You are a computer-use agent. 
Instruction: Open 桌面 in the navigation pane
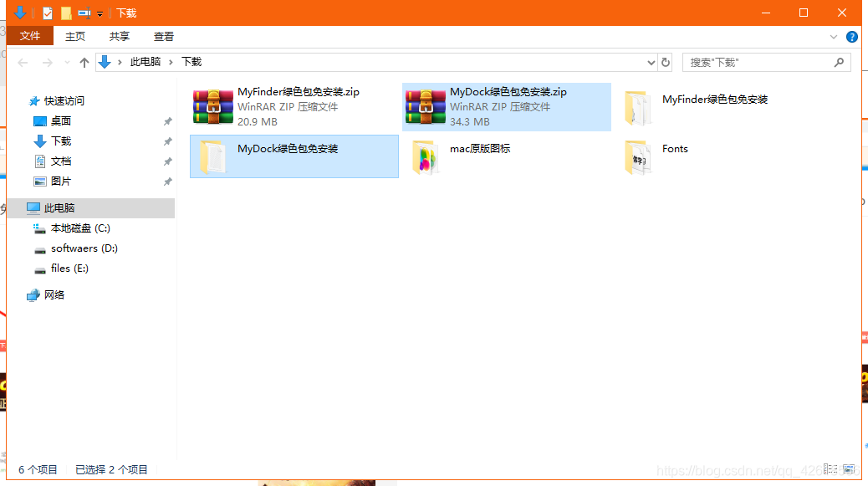tap(61, 120)
